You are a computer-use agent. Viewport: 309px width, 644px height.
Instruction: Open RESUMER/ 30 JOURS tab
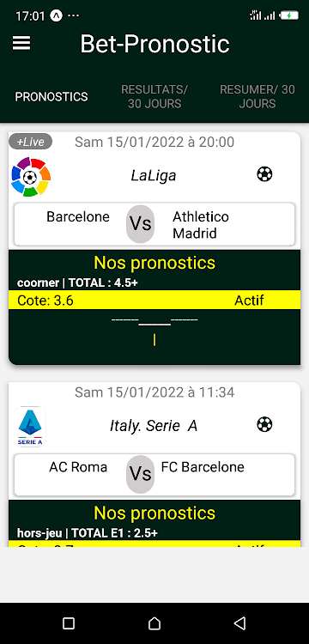point(257,96)
